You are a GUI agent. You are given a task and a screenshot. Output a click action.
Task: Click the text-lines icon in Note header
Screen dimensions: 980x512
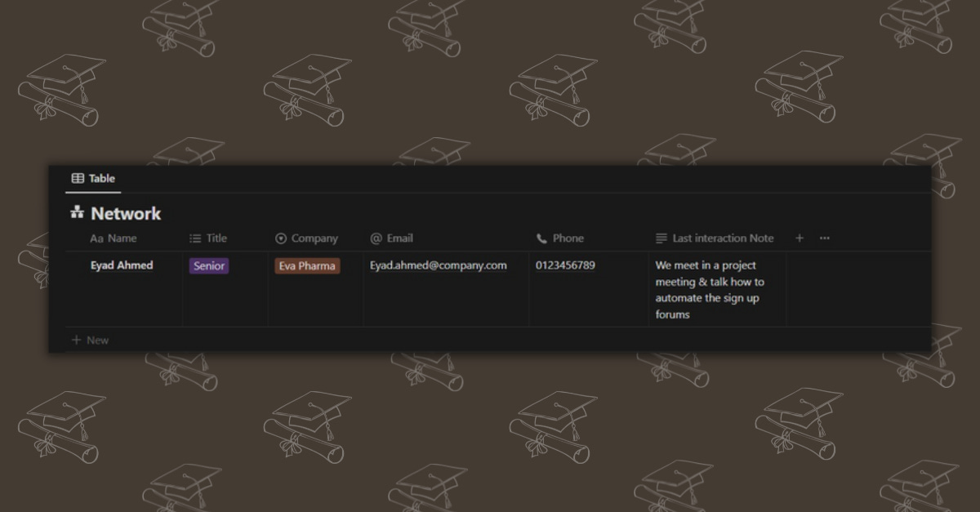661,238
